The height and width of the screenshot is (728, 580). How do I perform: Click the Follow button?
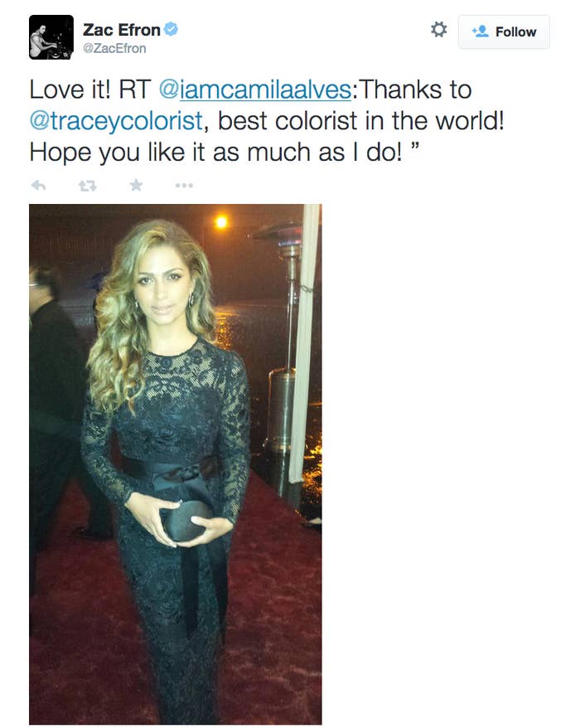pyautogui.click(x=504, y=32)
